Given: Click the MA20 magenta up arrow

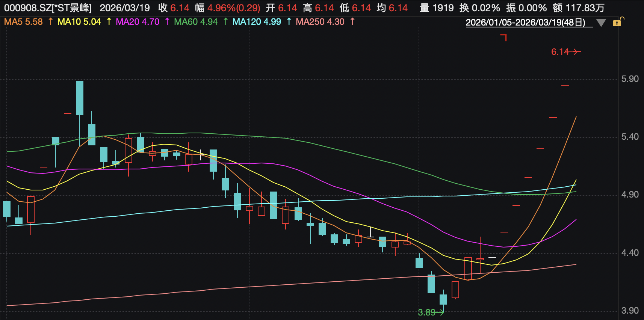Looking at the screenshot, I should [167, 22].
